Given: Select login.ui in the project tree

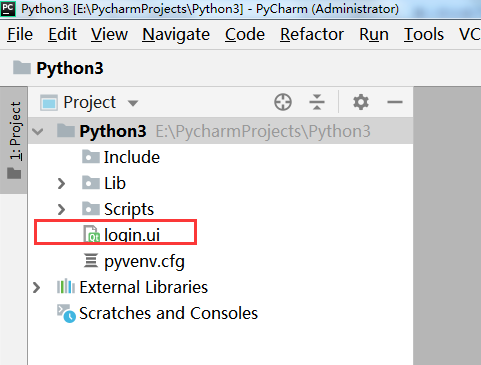Looking at the screenshot, I should 132,235.
